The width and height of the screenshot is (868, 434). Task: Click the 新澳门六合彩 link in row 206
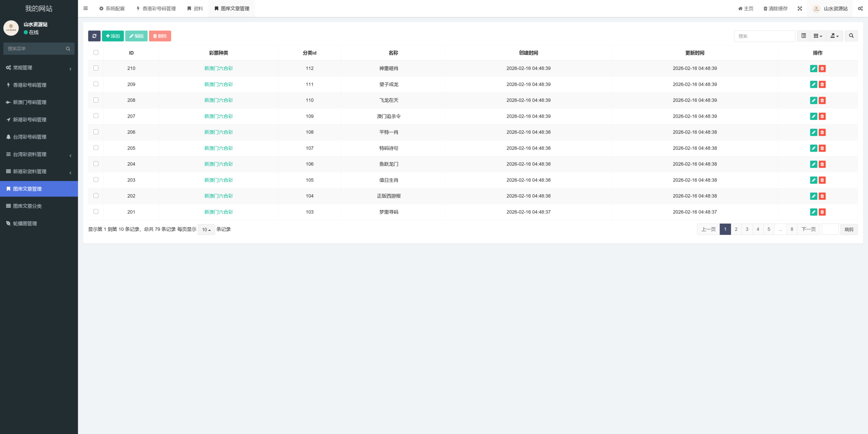tap(218, 132)
